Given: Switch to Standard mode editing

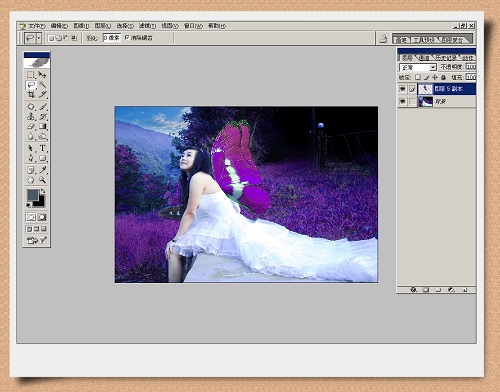Looking at the screenshot, I should coord(31,217).
